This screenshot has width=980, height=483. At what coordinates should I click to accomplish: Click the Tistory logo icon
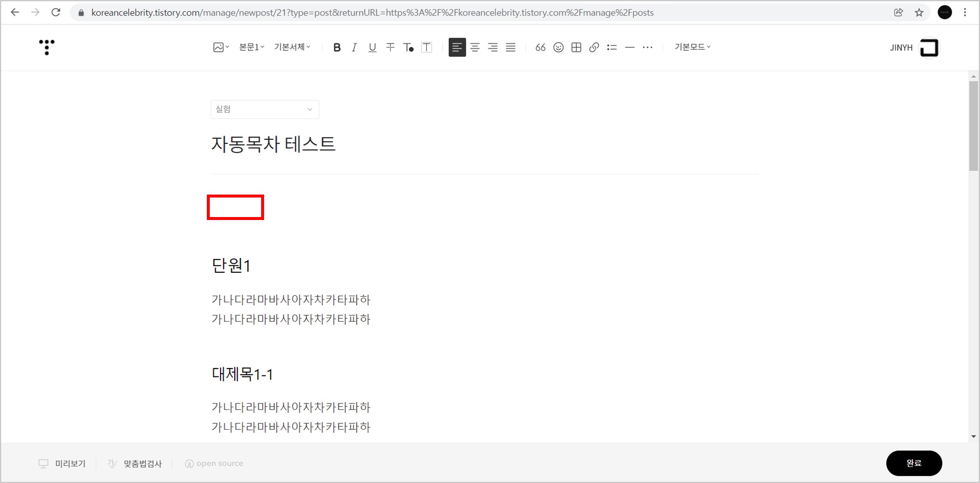point(46,47)
